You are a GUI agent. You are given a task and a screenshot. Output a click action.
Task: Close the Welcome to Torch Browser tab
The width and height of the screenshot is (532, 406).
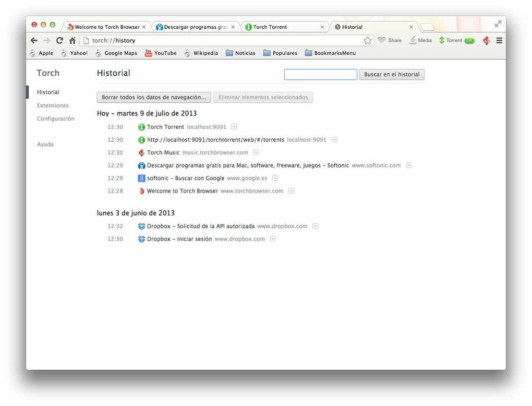(x=144, y=27)
